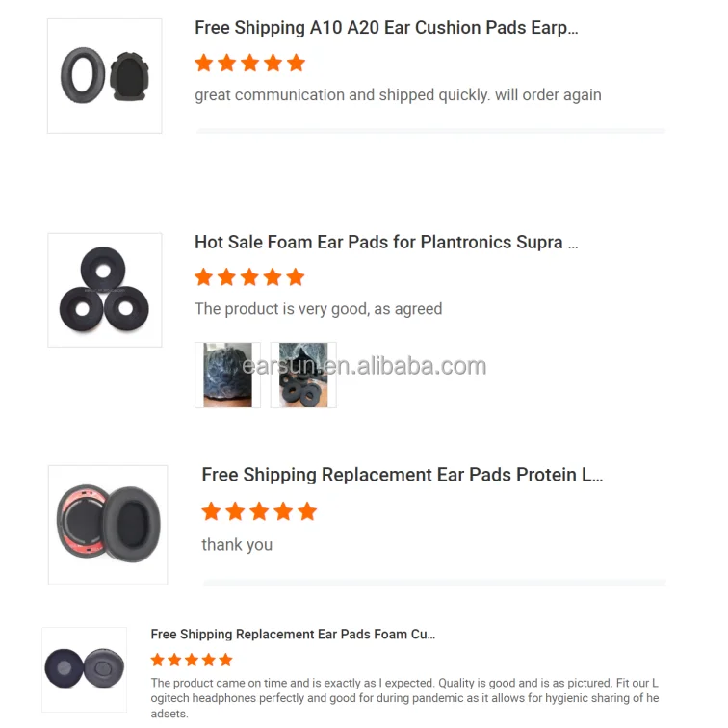Image resolution: width=728 pixels, height=728 pixels.
Task: Click Free Shipping Replacement Ear Pads Protein title
Action: pos(403,475)
